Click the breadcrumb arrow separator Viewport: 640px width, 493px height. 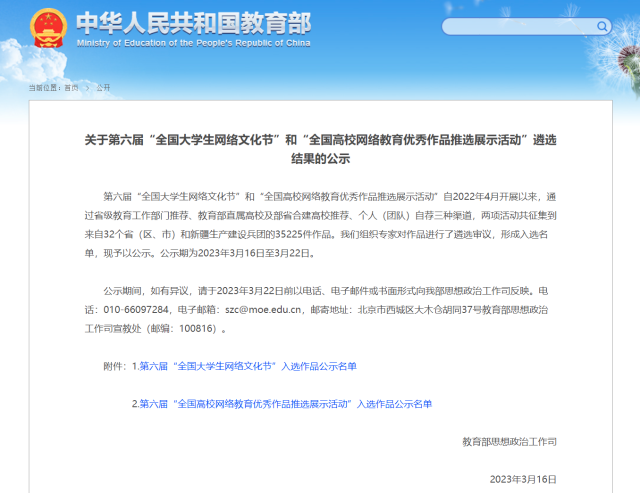(x=87, y=88)
